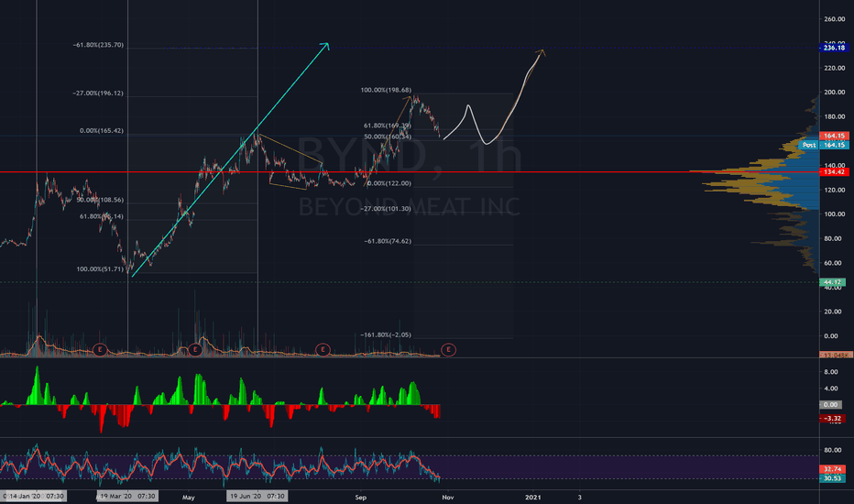The image size is (854, 504).
Task: Click the 200.00 price scale tick
Action: pos(835,93)
